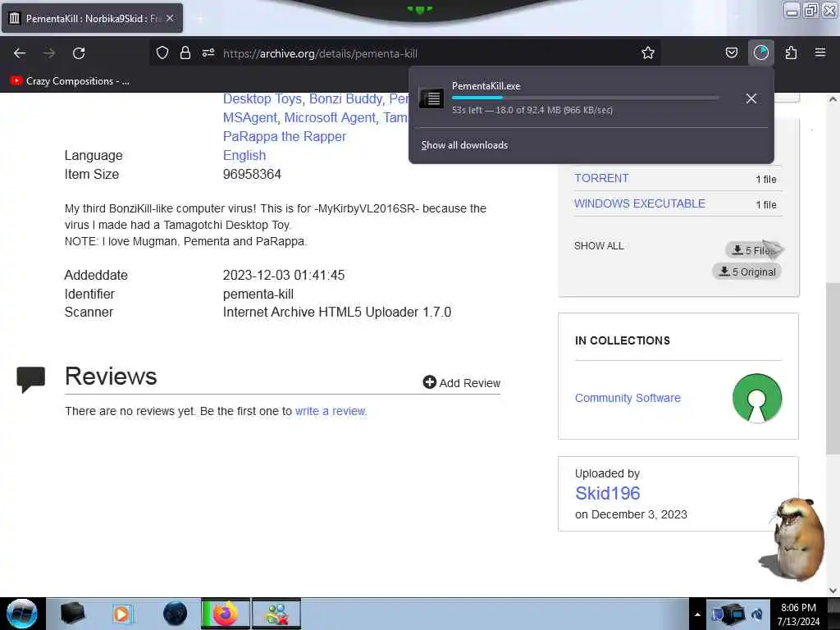Open the Desktop Toys topic link
The image size is (840, 630).
coord(262,99)
